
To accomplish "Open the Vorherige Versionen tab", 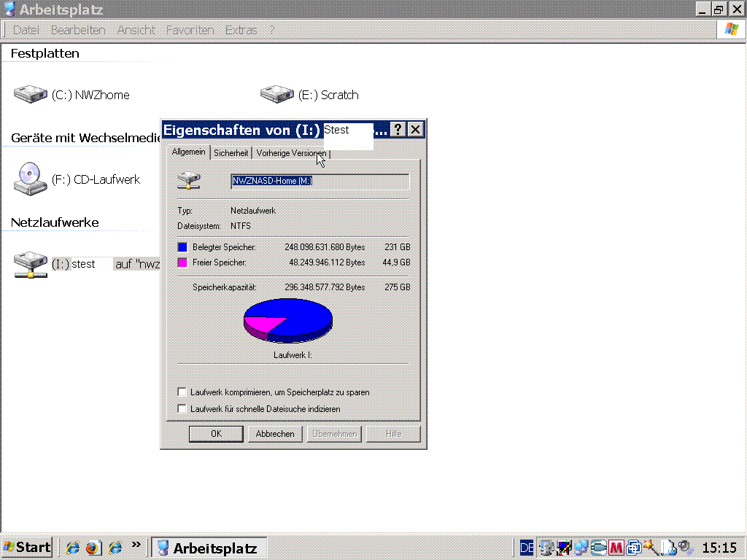I will 290,153.
